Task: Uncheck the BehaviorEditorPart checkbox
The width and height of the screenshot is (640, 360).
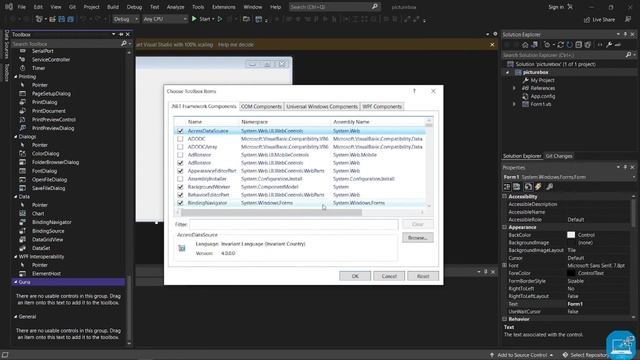Action: point(180,195)
